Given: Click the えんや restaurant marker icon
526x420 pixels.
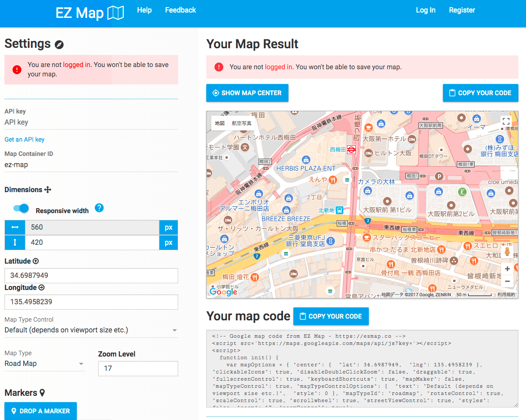Looking at the screenshot, I should pyautogui.click(x=333, y=180).
